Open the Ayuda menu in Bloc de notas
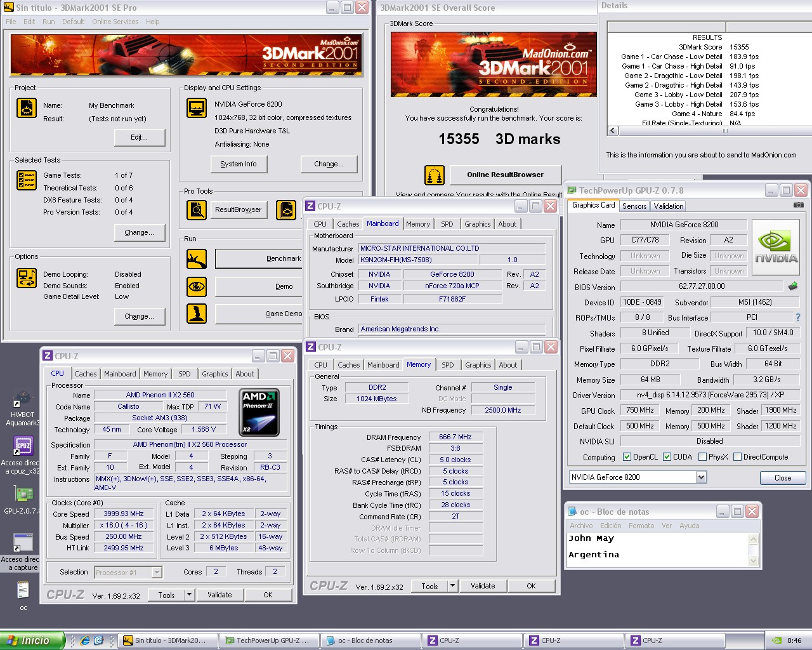The height and width of the screenshot is (650, 812). [x=690, y=526]
